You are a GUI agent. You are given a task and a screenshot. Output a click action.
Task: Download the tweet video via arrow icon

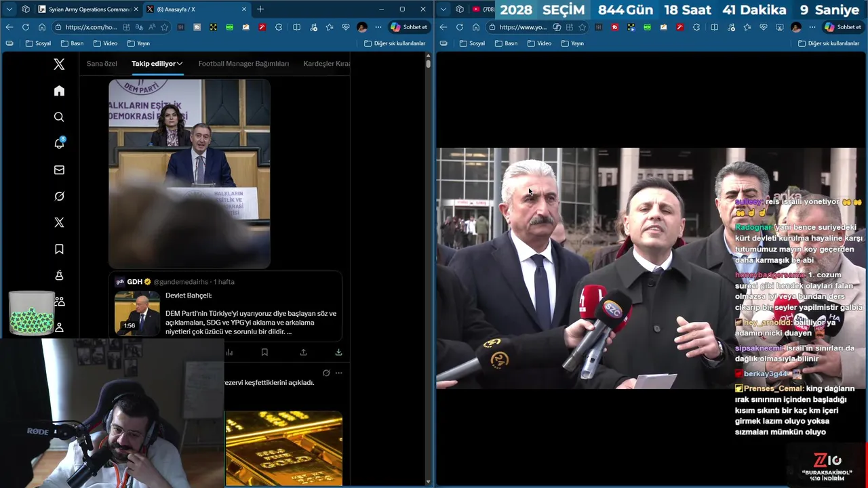[338, 352]
